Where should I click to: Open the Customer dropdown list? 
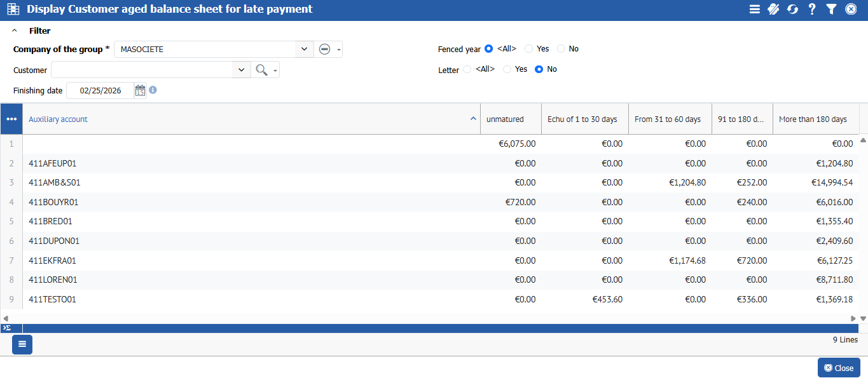coord(241,70)
